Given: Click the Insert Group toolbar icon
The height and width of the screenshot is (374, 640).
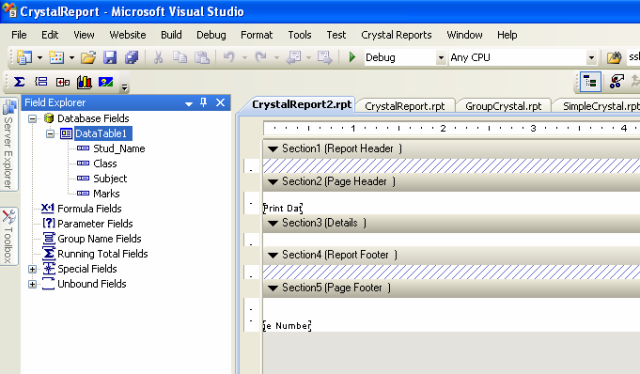Looking at the screenshot, I should [41, 82].
